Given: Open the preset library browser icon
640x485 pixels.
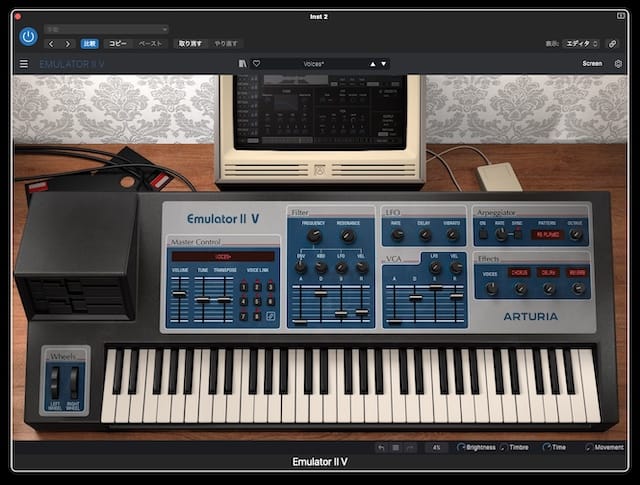Looking at the screenshot, I should click(x=243, y=64).
